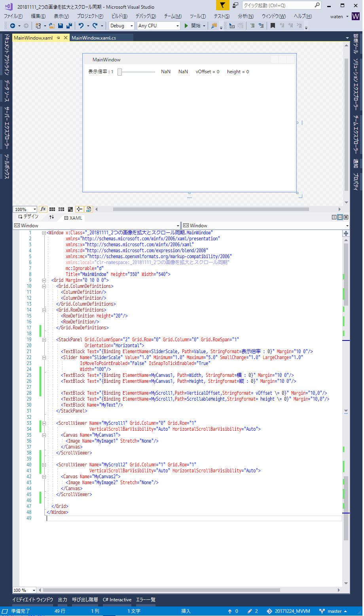The width and height of the screenshot is (364, 616).
Task: Click the uncomment selection icon
Action: point(261,26)
